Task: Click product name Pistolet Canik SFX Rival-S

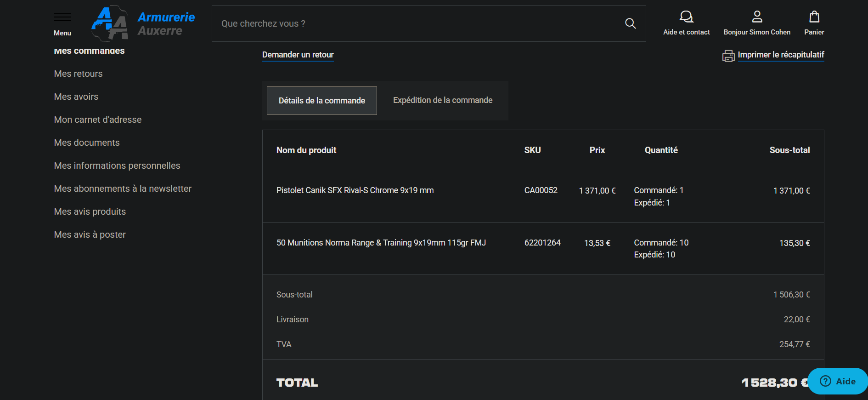Action: [x=355, y=190]
